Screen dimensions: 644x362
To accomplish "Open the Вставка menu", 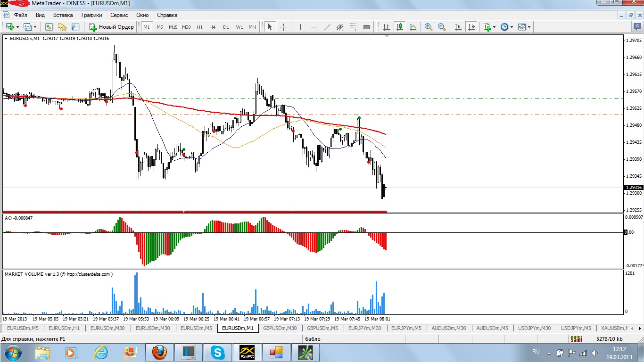I will point(63,15).
